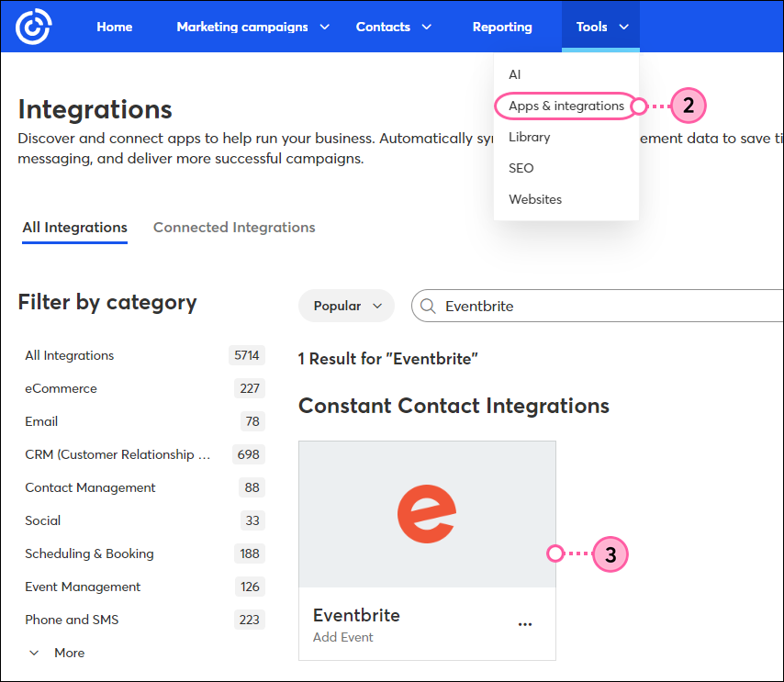Open AI from the Tools menu
Screen dimensions: 784x682
515,74
